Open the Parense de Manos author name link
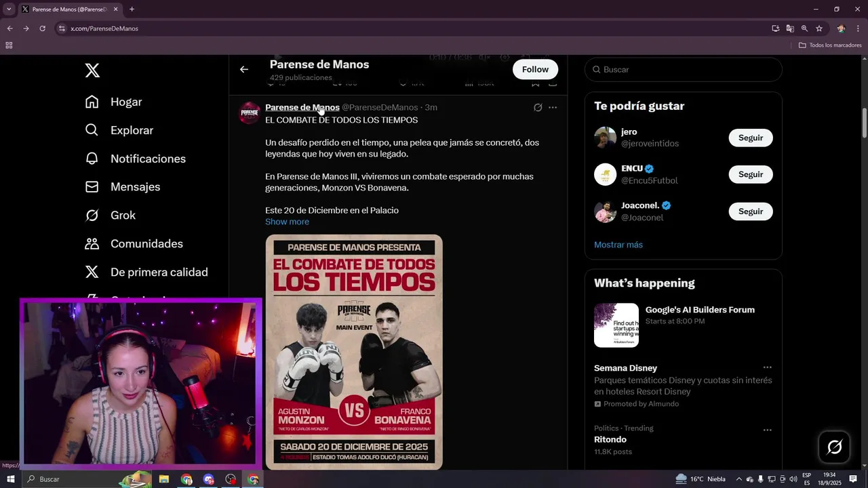868x488 pixels. pos(302,107)
